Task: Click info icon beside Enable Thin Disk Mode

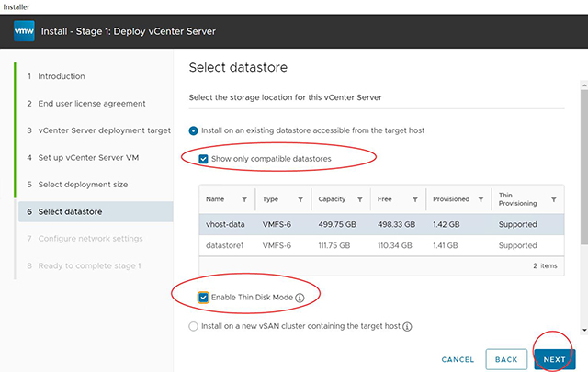Action: pos(300,298)
